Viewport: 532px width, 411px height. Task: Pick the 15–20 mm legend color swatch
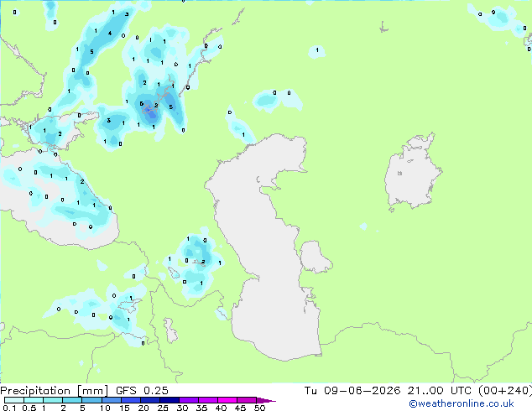(131, 400)
